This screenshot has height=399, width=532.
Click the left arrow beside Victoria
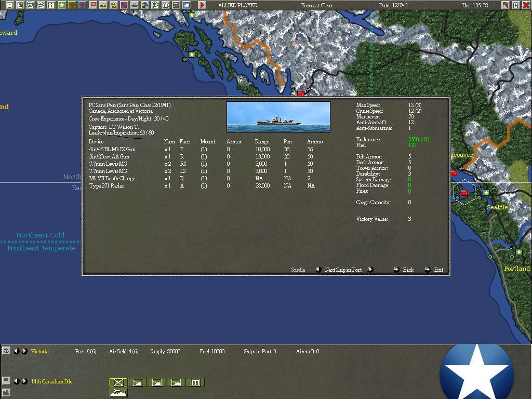point(16,351)
